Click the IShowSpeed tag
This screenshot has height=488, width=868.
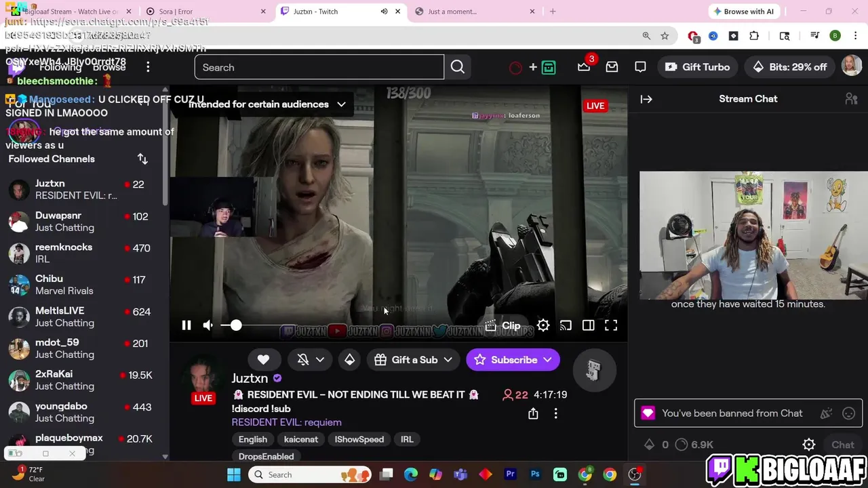(x=359, y=439)
